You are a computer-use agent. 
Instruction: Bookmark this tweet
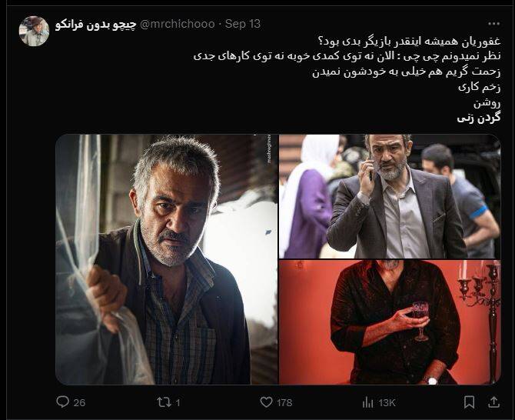coord(469,402)
